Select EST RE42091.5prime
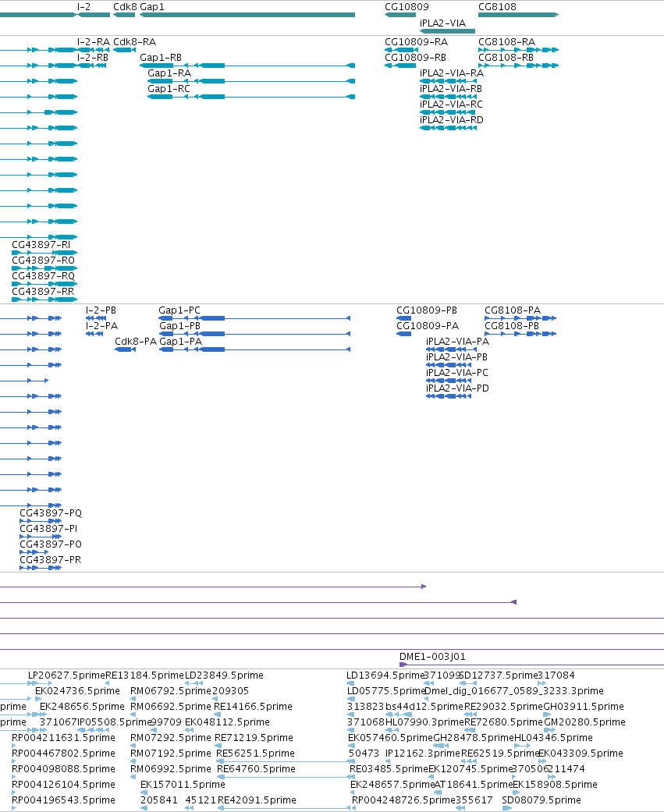664x812 pixels. pyautogui.click(x=257, y=800)
